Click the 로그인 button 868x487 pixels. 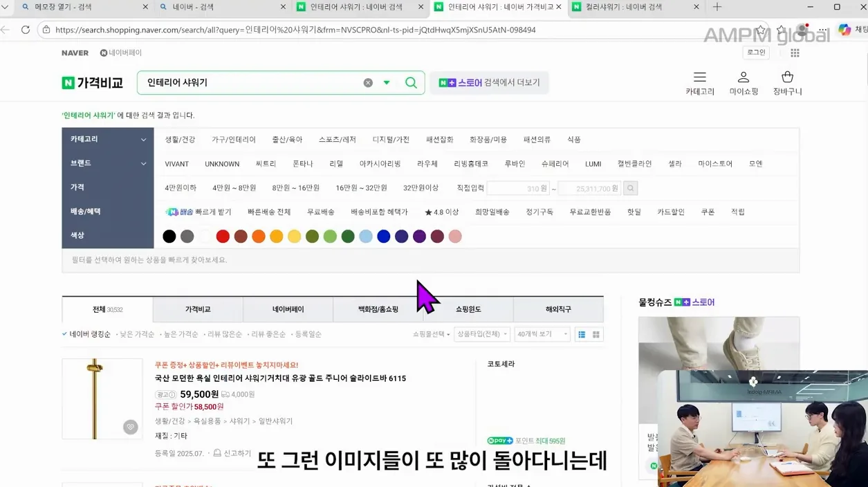click(756, 53)
